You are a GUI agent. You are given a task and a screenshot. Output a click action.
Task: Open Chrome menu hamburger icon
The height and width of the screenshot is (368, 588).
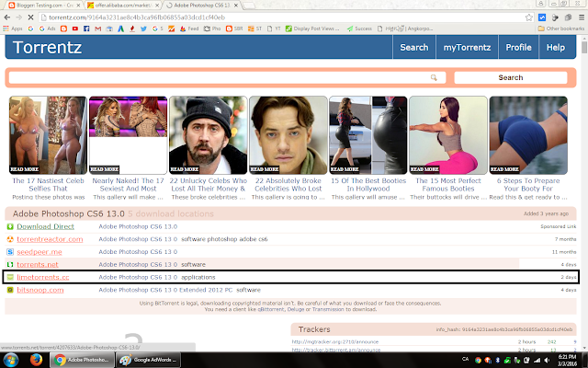(582, 17)
